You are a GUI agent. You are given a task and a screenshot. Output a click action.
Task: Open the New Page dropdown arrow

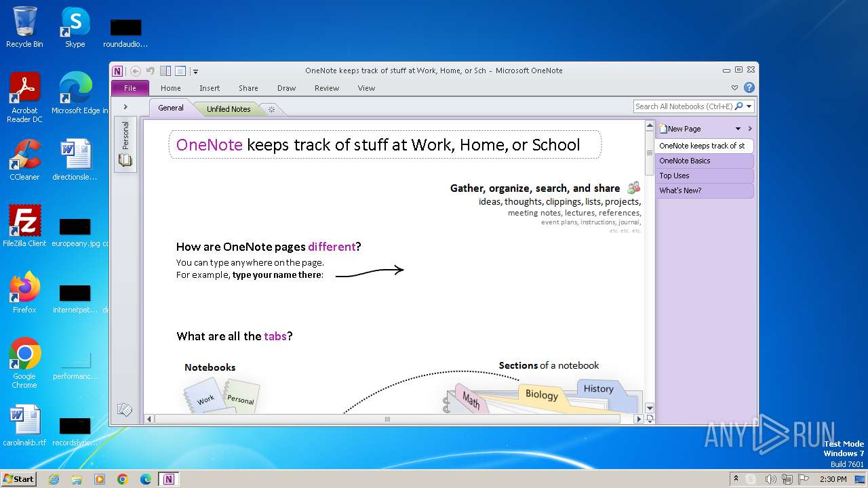coord(738,129)
